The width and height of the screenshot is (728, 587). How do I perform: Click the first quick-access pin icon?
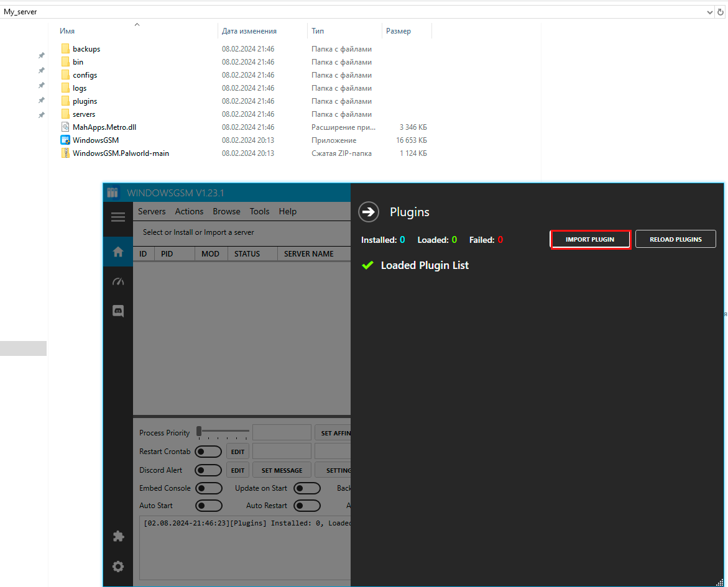(41, 55)
